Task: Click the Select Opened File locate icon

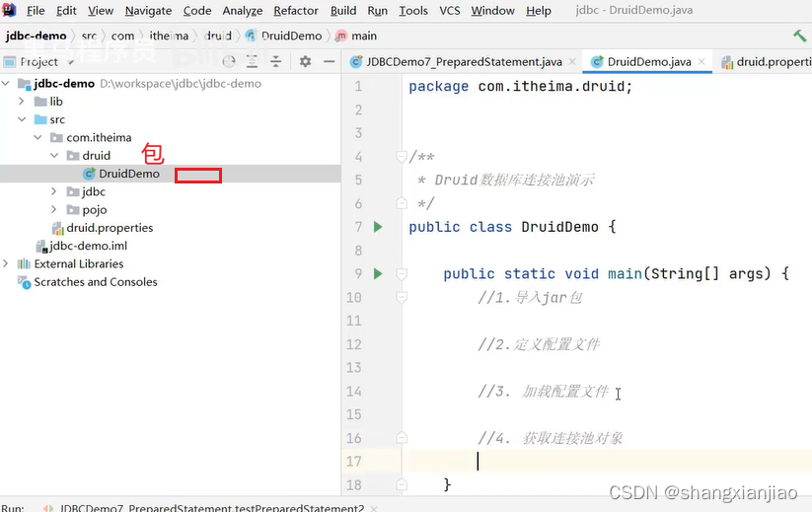Action: click(x=228, y=61)
